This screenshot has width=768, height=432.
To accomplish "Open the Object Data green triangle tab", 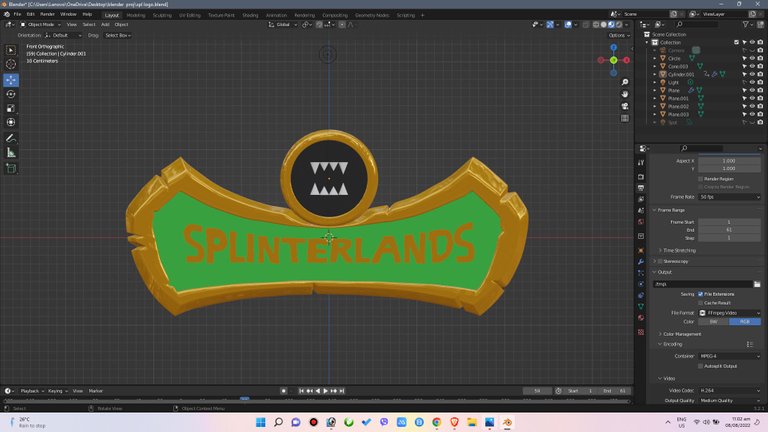I will coord(641,307).
